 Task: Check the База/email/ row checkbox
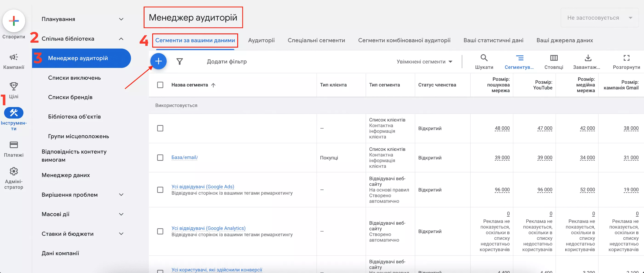(x=160, y=157)
